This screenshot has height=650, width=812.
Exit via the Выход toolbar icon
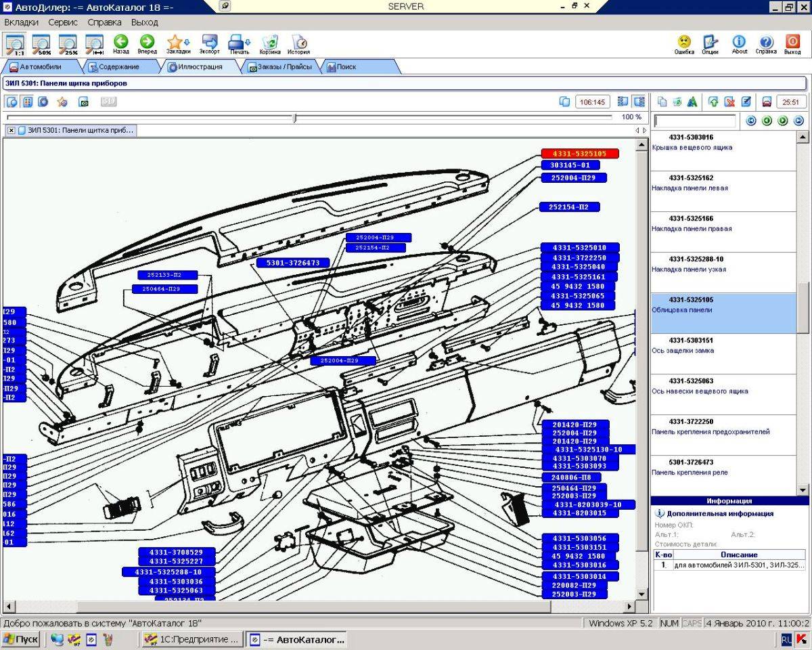792,44
